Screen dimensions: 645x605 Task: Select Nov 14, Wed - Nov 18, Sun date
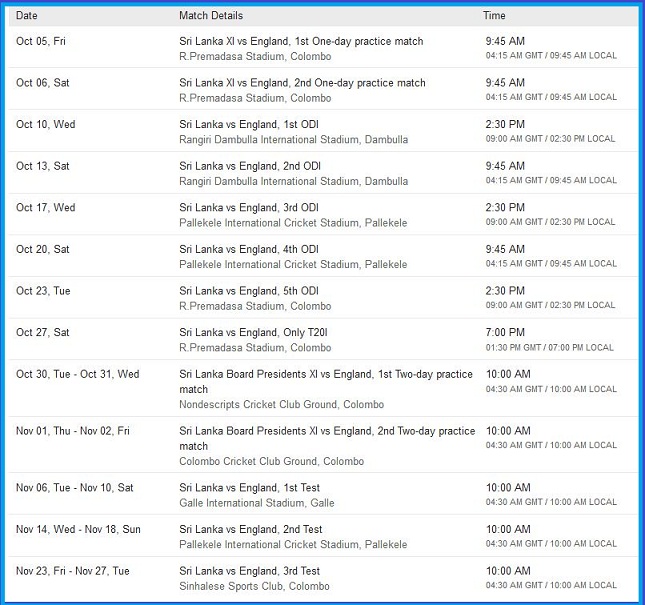click(x=78, y=529)
